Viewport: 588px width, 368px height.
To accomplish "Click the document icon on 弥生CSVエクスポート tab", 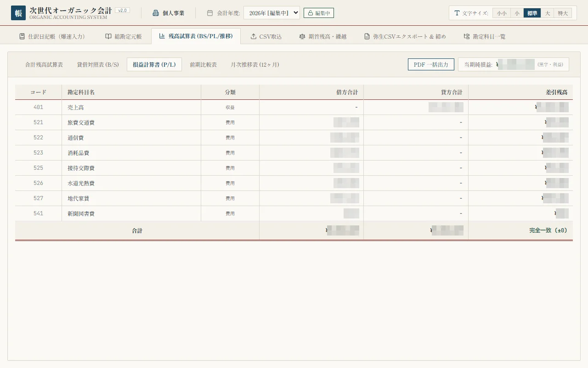I will click(x=367, y=36).
